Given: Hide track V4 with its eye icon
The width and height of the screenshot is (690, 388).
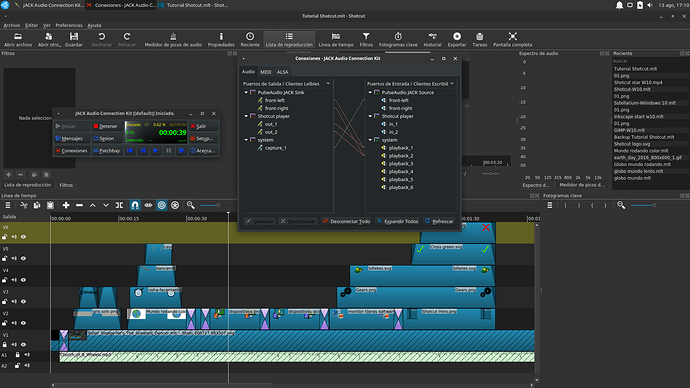Looking at the screenshot, I should [24, 280].
